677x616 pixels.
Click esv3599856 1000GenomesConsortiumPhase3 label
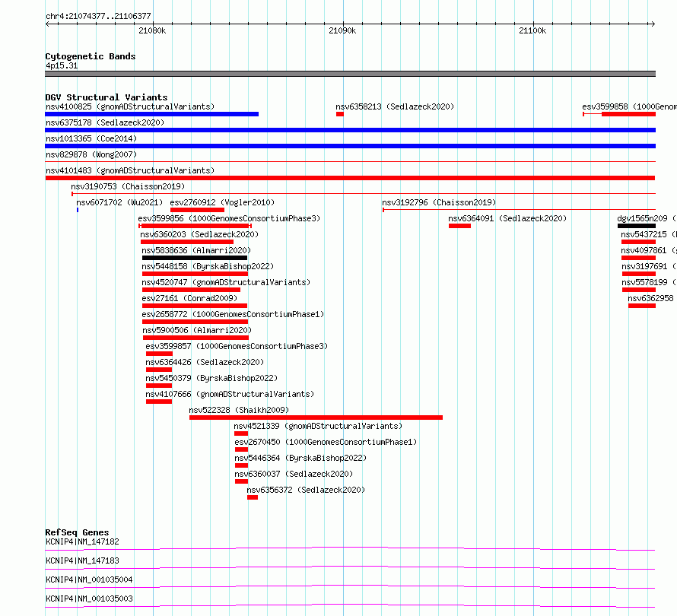[x=229, y=218]
